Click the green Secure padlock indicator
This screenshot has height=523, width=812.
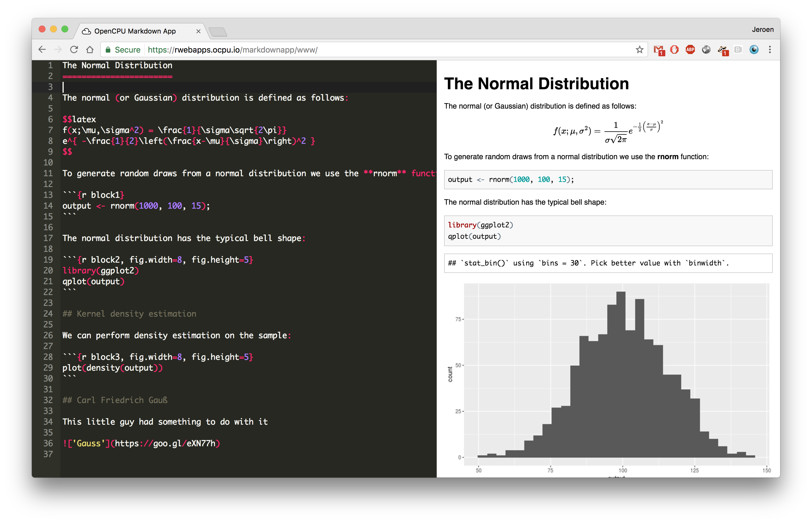(x=123, y=50)
